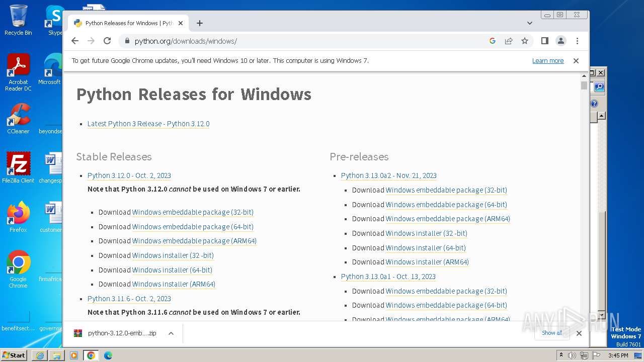Open the Python 3.12.0 - Oct. 2, 2023 link
Screen dimensions: 644x362
tap(129, 175)
